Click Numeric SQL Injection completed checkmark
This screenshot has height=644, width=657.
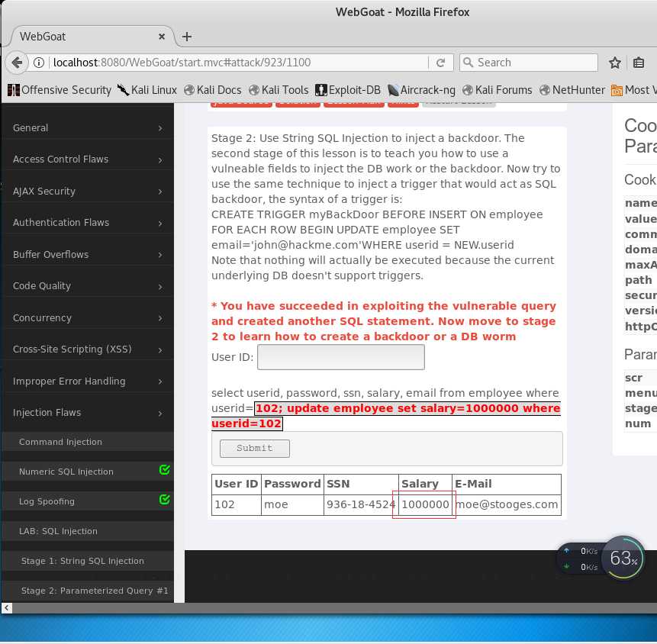[165, 470]
